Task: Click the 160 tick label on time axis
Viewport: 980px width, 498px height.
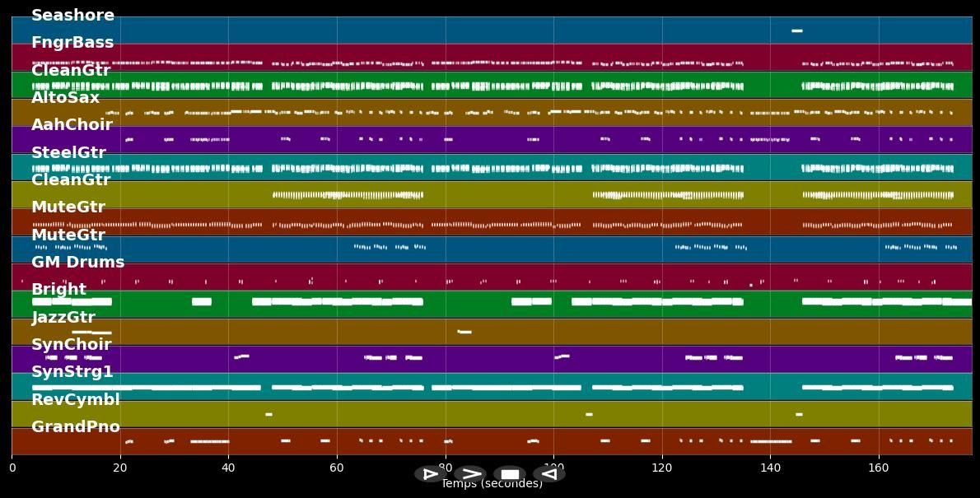Action: tap(879, 468)
